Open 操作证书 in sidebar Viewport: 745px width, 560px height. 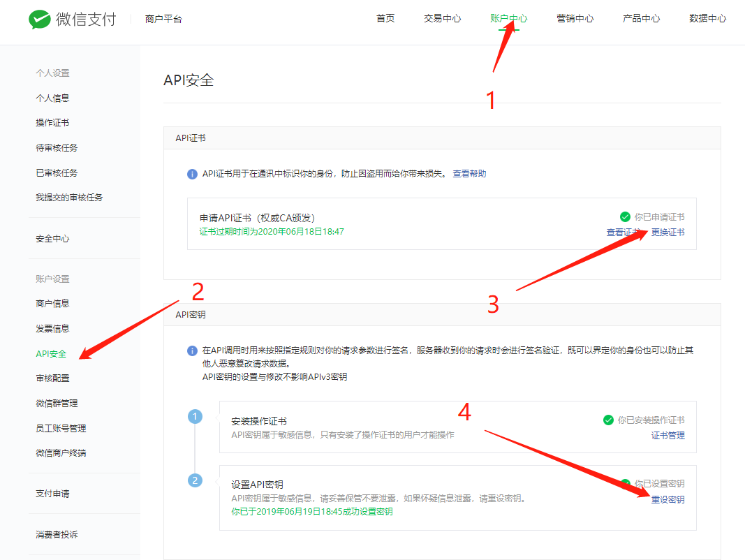click(x=53, y=123)
